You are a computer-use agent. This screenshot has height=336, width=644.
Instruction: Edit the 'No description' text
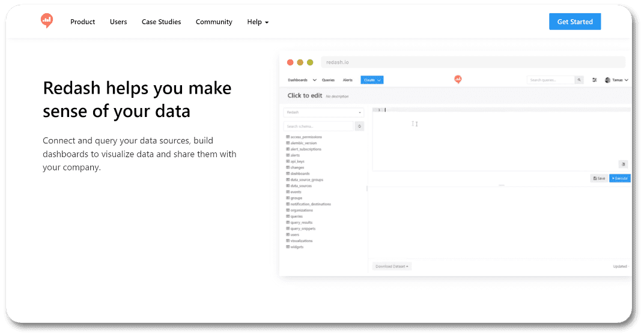(x=337, y=97)
